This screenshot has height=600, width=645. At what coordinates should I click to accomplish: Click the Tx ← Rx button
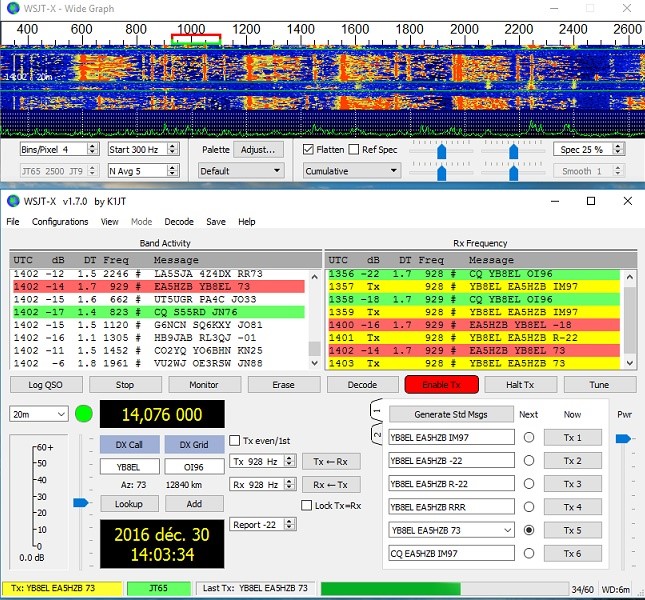pos(331,462)
